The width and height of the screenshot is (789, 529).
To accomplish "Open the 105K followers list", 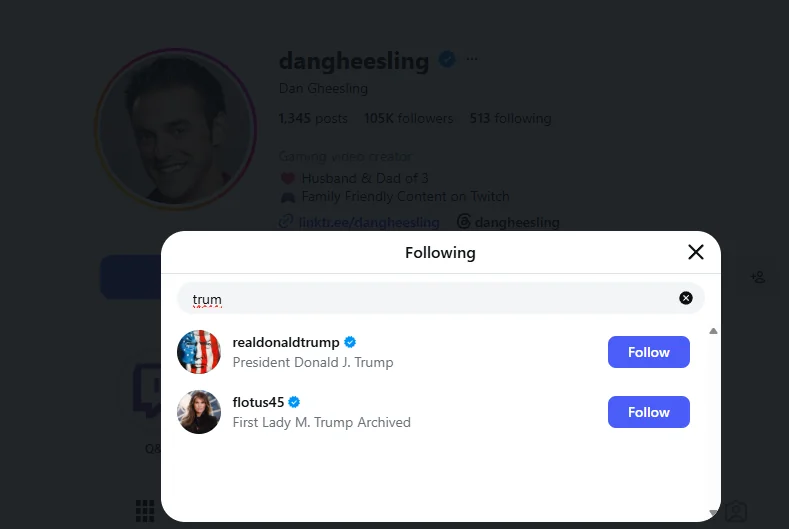I will pos(408,118).
